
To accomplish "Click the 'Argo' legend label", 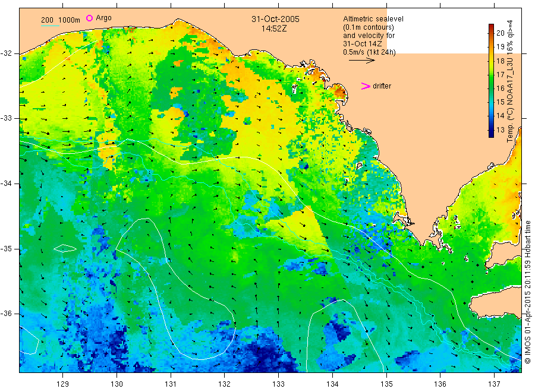I will (103, 18).
